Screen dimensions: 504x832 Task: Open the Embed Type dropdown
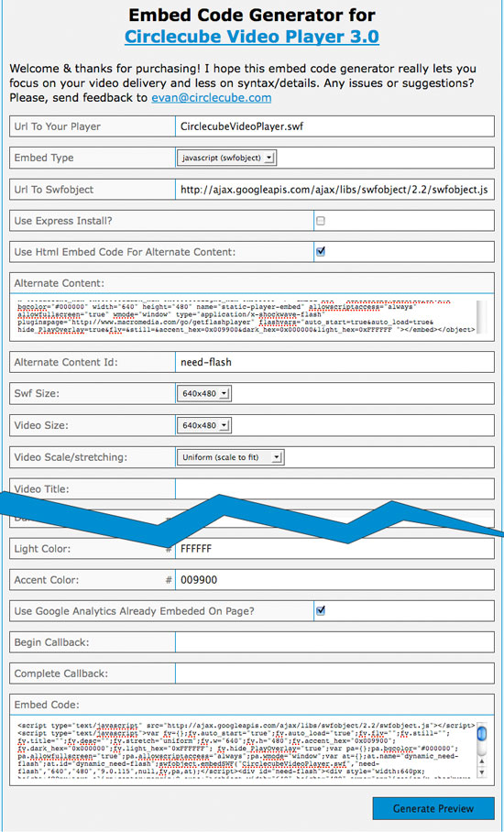click(x=226, y=158)
